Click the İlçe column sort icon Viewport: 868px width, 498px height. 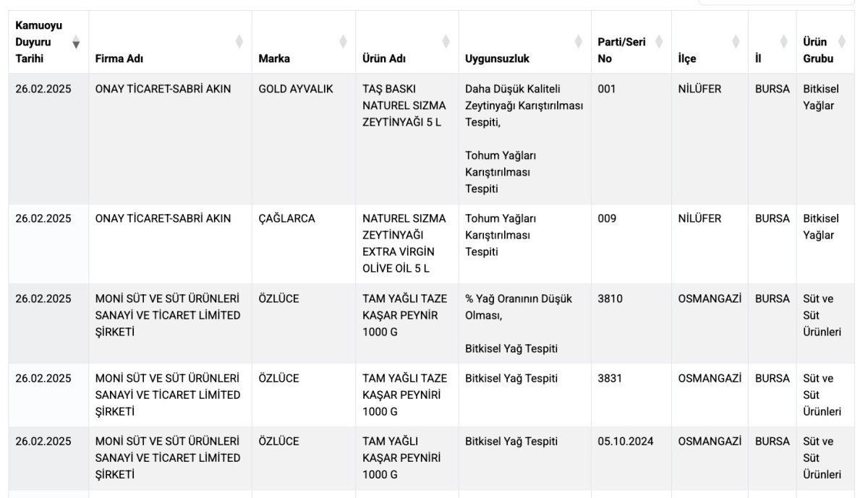click(736, 42)
